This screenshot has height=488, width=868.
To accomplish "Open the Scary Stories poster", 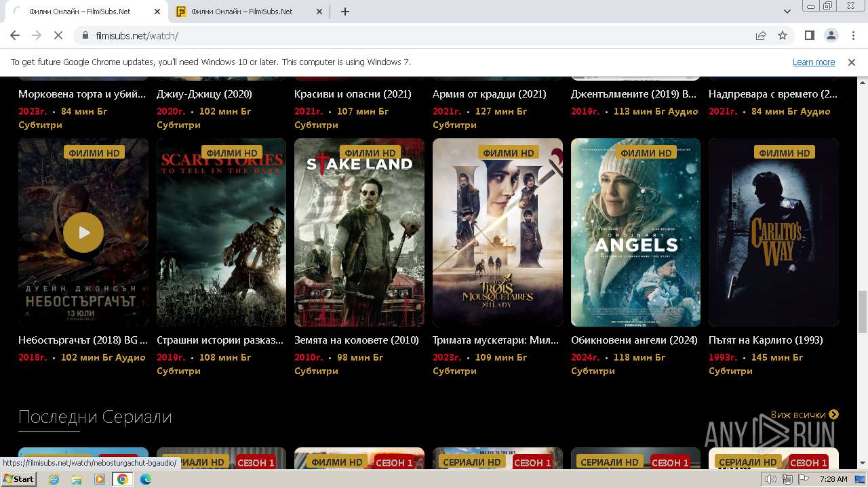I will (x=221, y=232).
